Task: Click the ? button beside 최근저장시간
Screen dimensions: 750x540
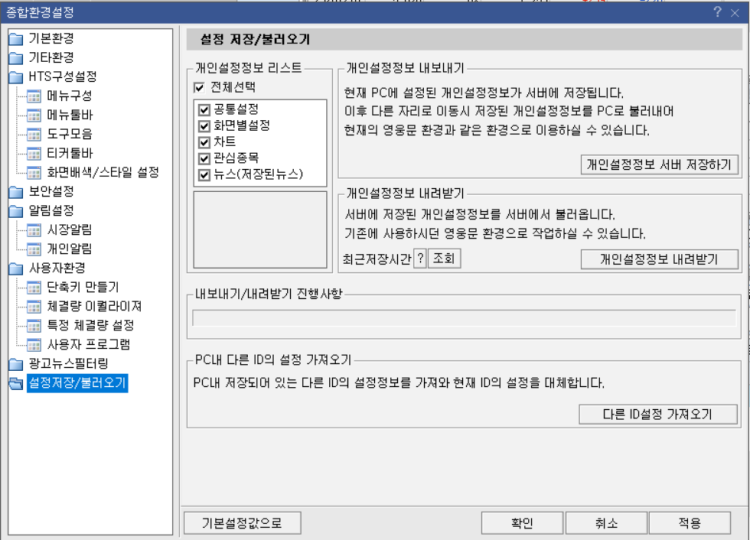Action: tap(420, 259)
